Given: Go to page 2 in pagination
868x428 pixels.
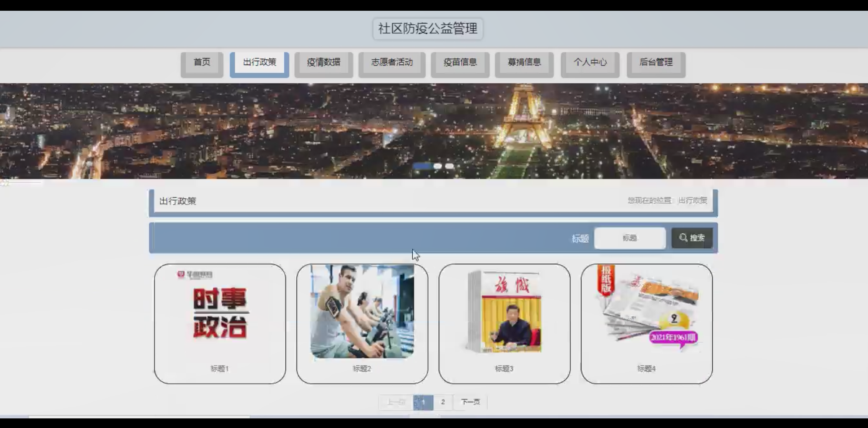Looking at the screenshot, I should 443,402.
